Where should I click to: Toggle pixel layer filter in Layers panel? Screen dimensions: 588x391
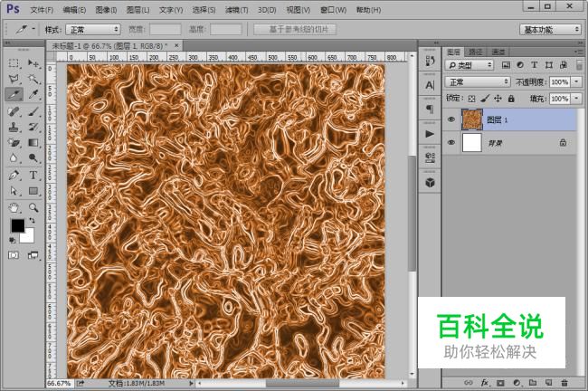click(x=506, y=65)
